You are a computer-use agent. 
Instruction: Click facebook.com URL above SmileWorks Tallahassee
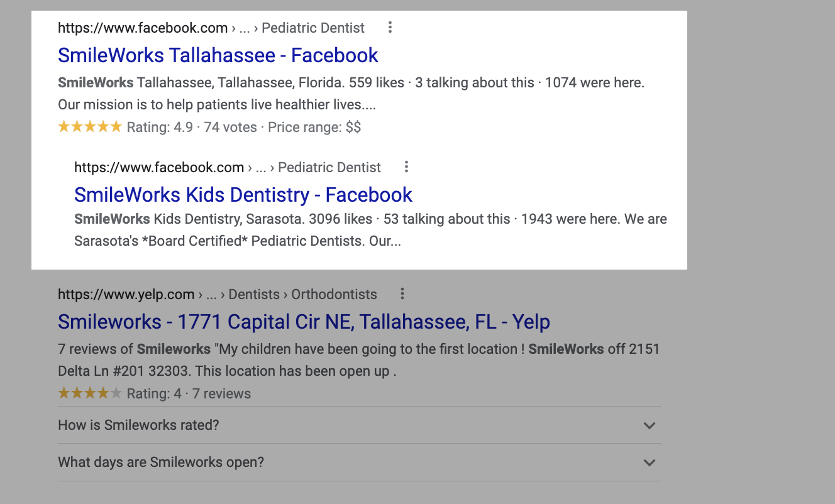[143, 28]
